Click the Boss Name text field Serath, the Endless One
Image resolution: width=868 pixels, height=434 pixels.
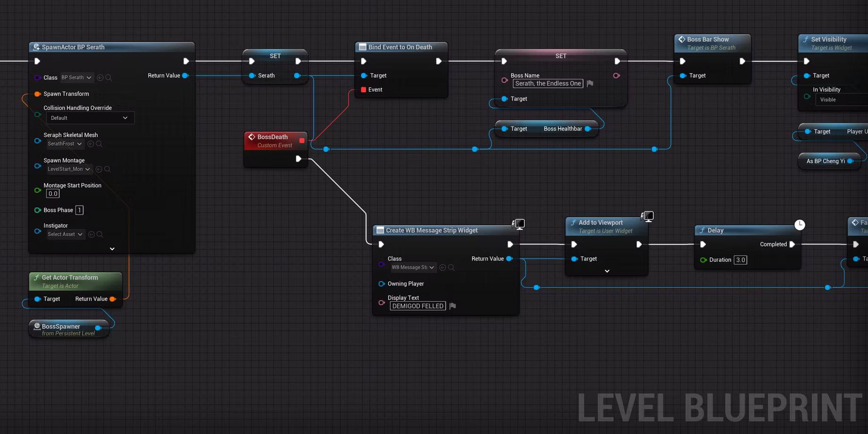(548, 83)
